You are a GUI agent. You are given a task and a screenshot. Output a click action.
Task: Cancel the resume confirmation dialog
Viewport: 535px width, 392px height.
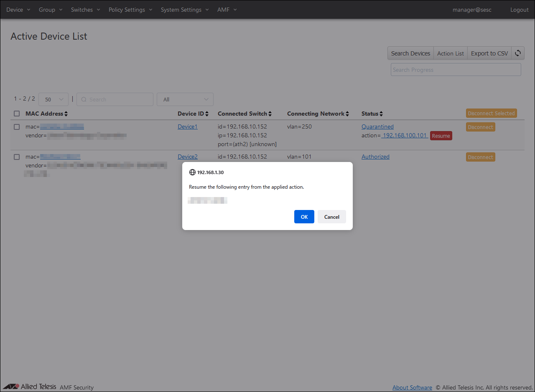[331, 217]
